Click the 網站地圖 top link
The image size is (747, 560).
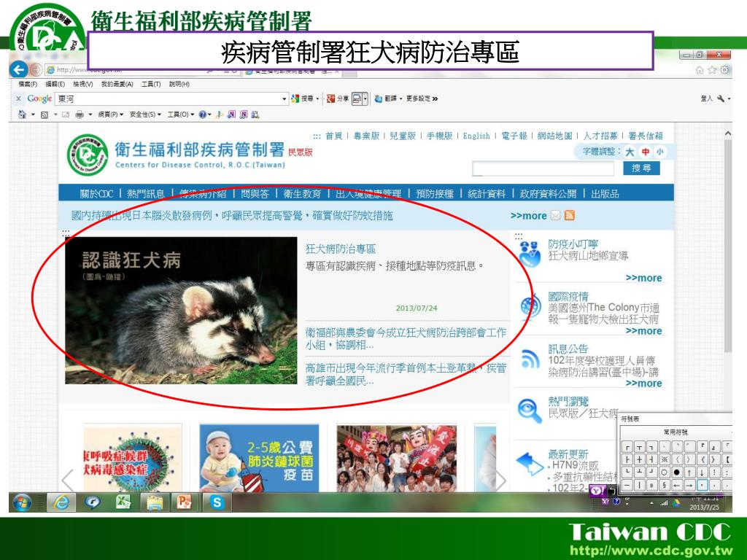(554, 136)
